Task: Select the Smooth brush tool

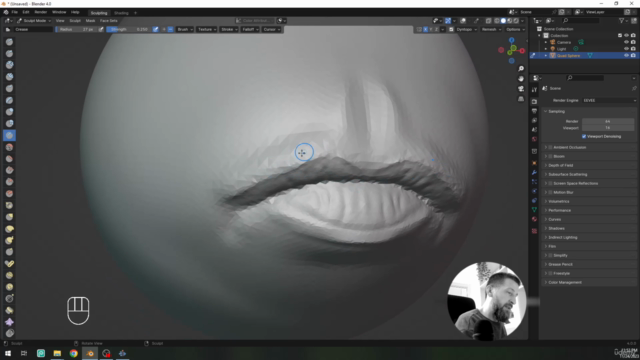Action: tap(9, 147)
